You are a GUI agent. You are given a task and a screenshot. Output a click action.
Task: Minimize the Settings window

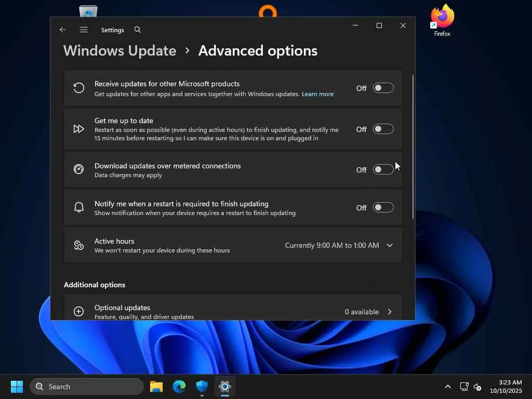[x=355, y=25]
